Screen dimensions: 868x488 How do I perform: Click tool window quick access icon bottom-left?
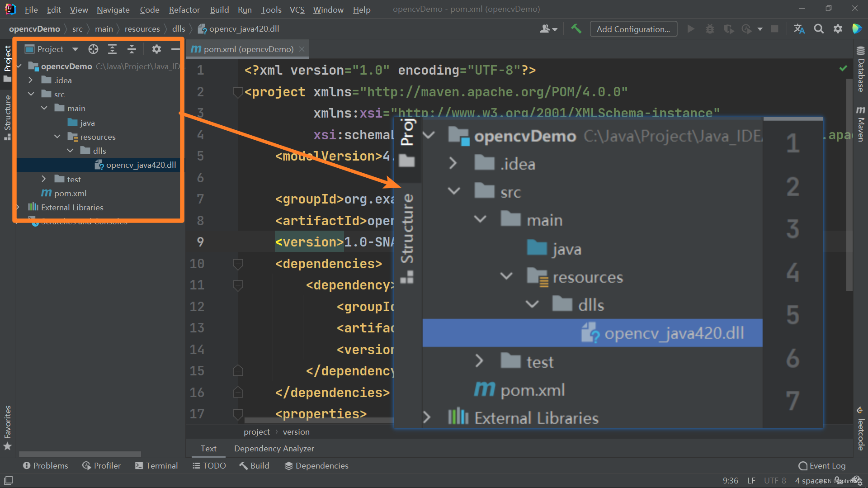point(8,480)
